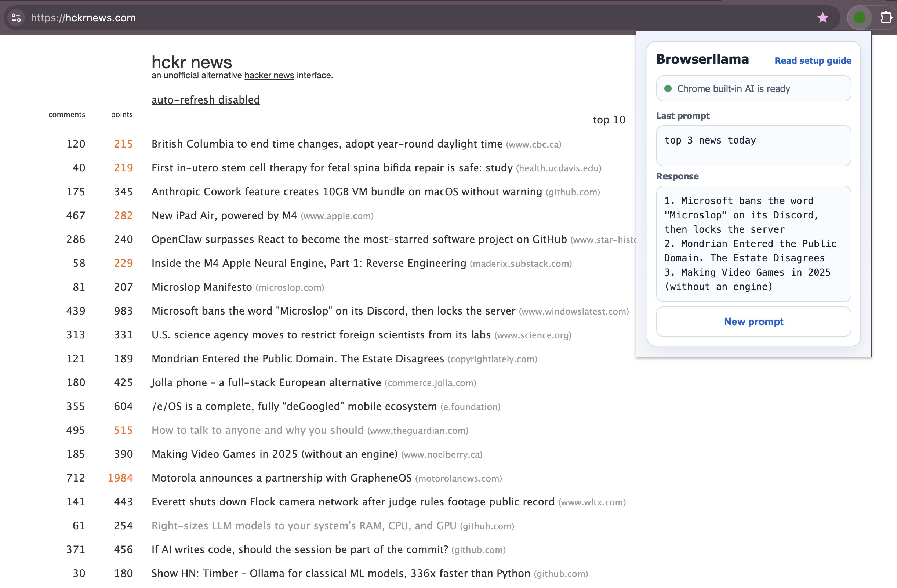Click the 'top 3 news today' last prompt box
897x588 pixels.
[753, 145]
